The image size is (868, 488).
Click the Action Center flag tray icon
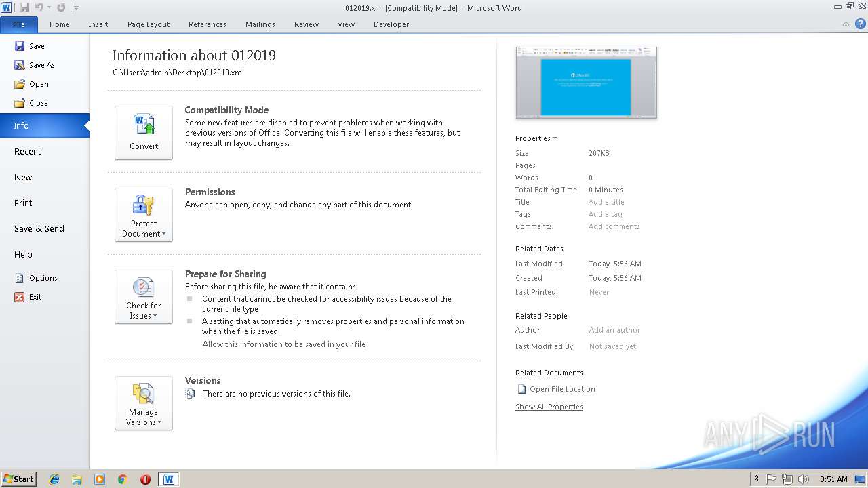[x=771, y=479]
